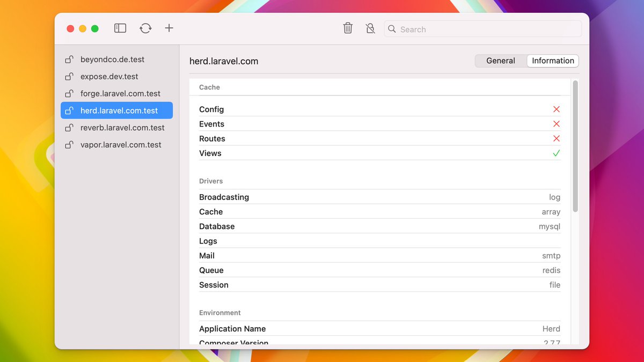
Task: Click red X status for Events cache
Action: [x=557, y=124]
